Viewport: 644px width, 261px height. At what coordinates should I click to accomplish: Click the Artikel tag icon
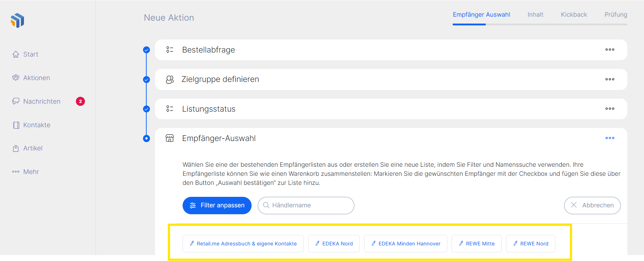tap(16, 148)
